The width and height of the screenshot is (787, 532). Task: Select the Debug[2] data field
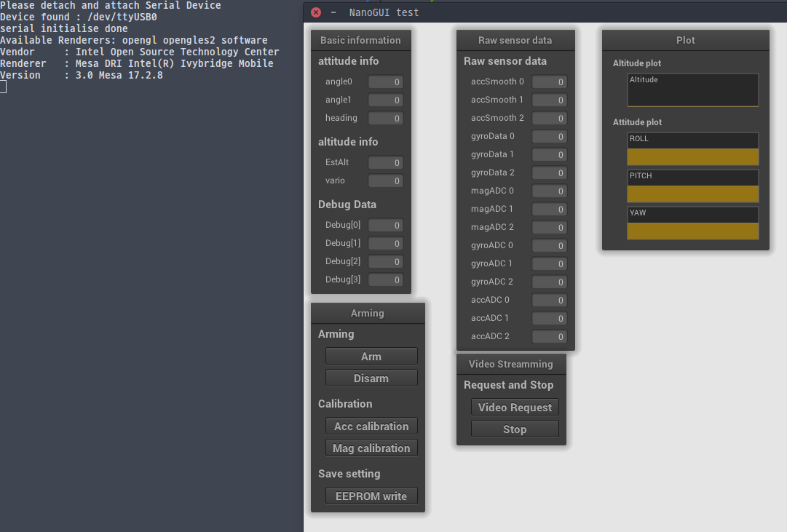385,261
